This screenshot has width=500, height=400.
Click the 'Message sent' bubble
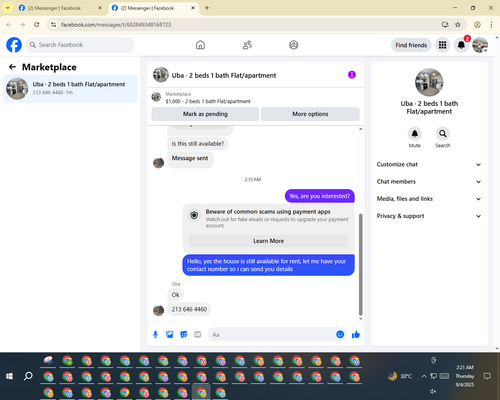point(190,159)
